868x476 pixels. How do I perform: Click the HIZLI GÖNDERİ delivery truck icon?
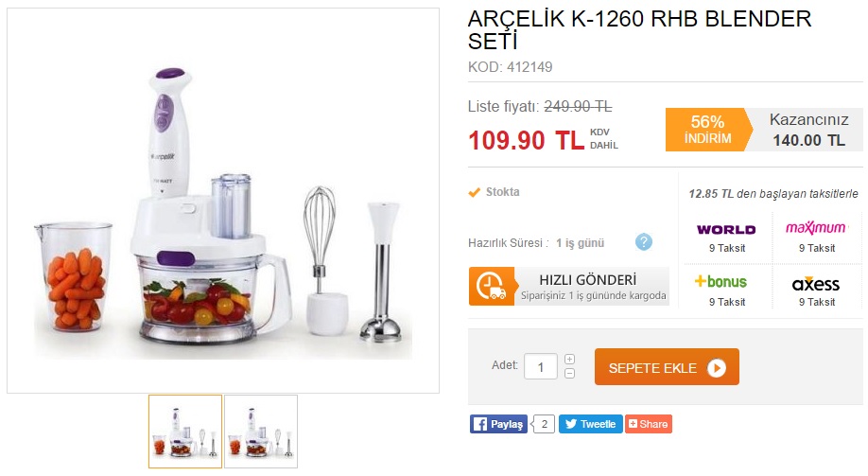tap(491, 287)
